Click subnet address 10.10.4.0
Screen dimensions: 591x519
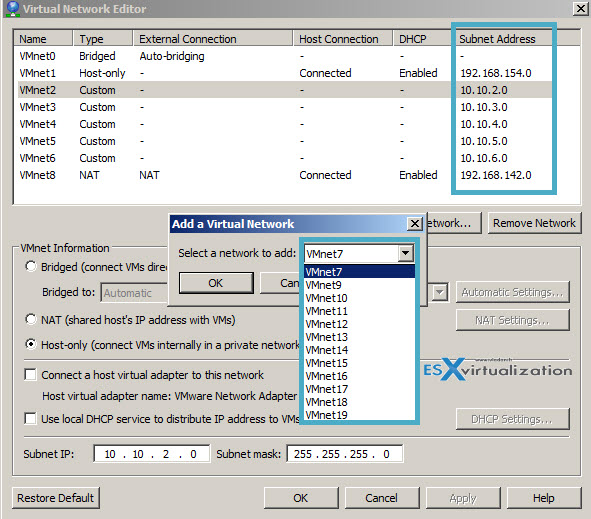(x=484, y=124)
